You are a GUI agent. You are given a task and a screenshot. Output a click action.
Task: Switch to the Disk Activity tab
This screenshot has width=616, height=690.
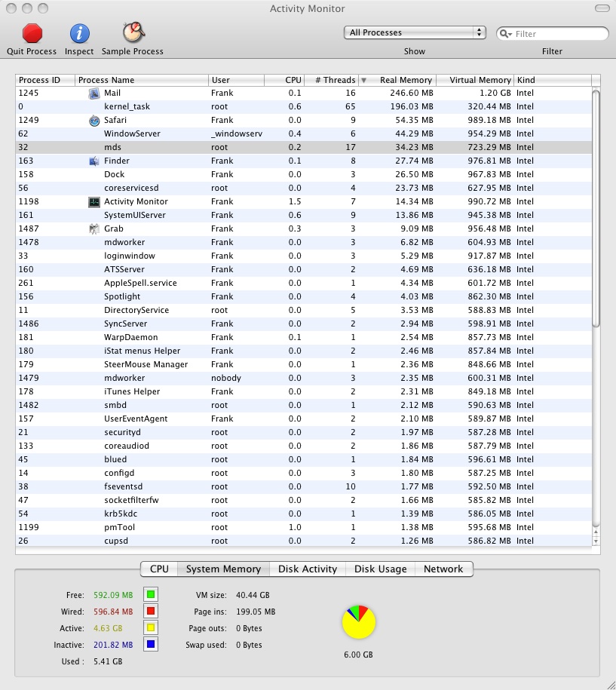click(x=308, y=569)
